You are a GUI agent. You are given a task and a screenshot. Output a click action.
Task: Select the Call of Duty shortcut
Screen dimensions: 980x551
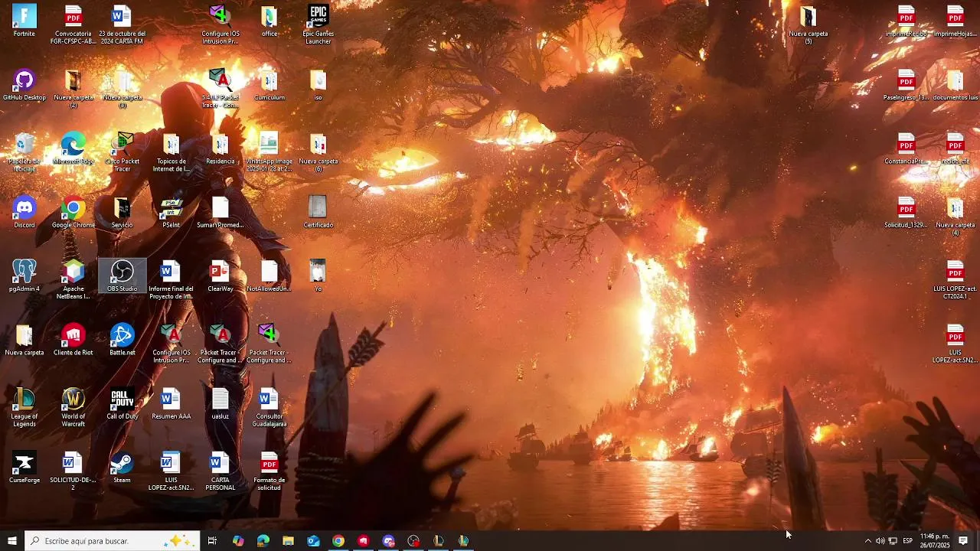122,403
